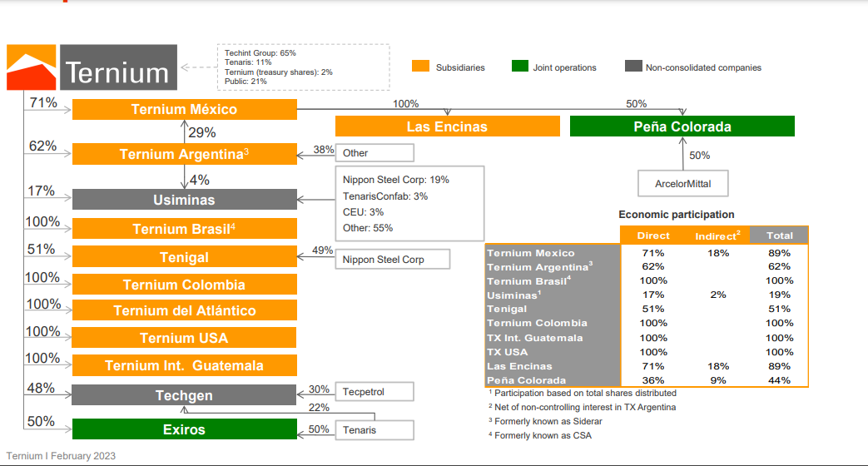Click the Total column header in table

779,235
